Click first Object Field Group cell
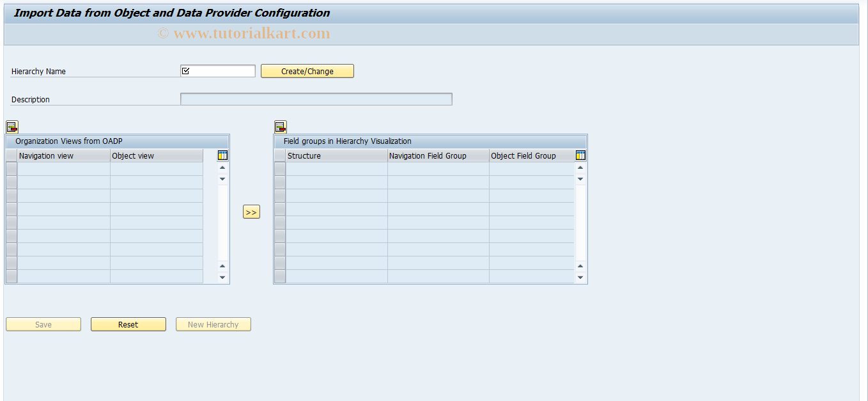This screenshot has height=401, width=868. pos(532,169)
